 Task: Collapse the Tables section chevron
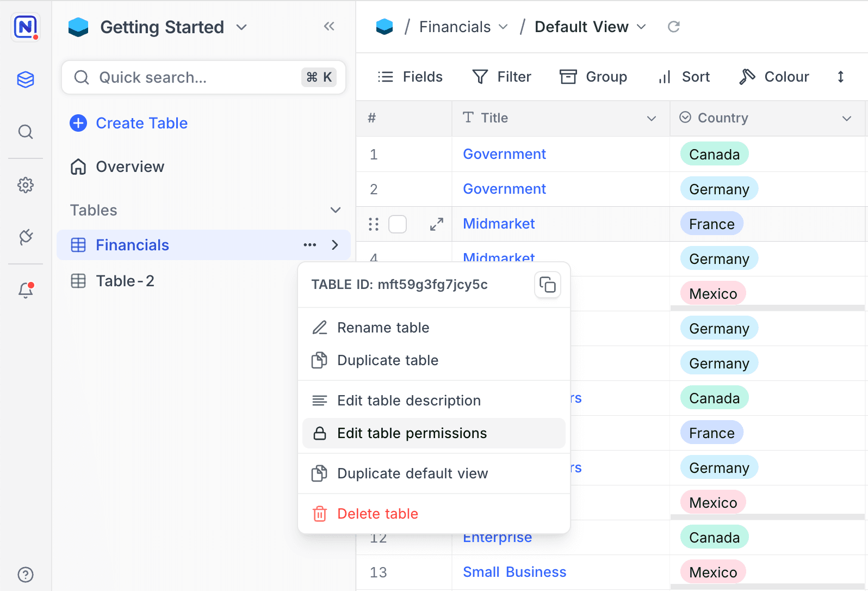(336, 210)
